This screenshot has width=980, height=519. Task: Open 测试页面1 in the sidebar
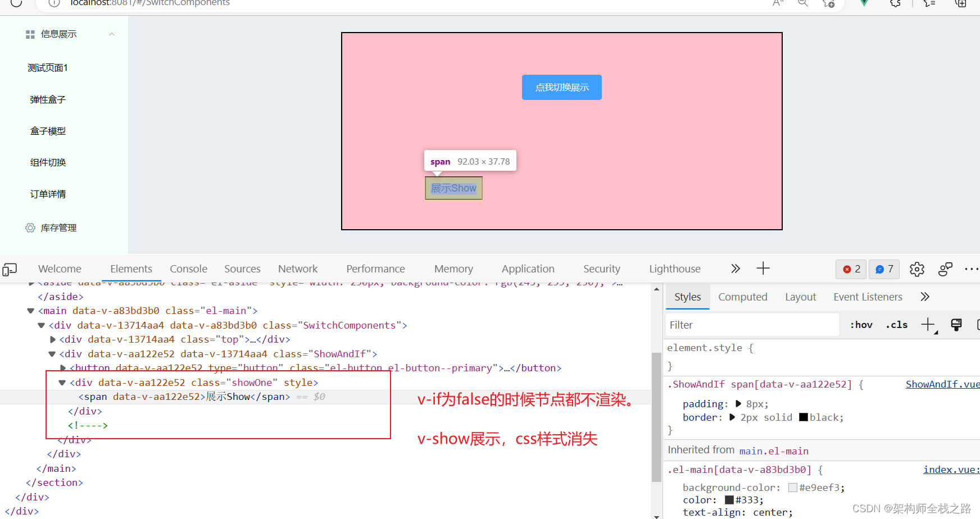(x=48, y=68)
